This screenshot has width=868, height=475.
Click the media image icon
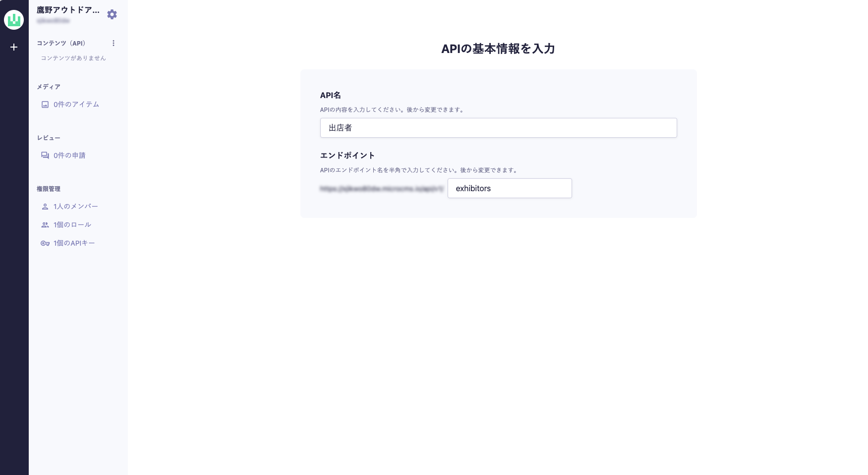(45, 105)
